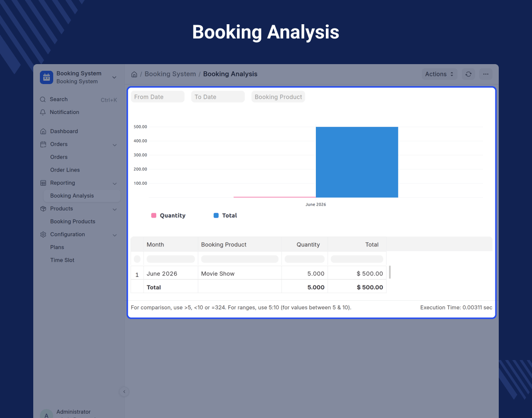Viewport: 532px width, 418px height.
Task: Sort by the Month column header
Action: (x=171, y=245)
